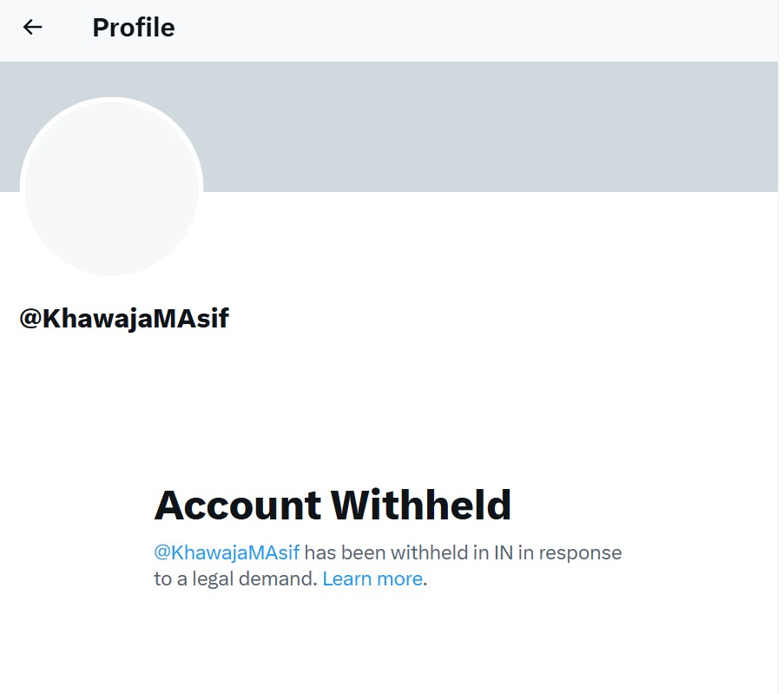
Task: Follow the Learn more link
Action: [x=372, y=578]
